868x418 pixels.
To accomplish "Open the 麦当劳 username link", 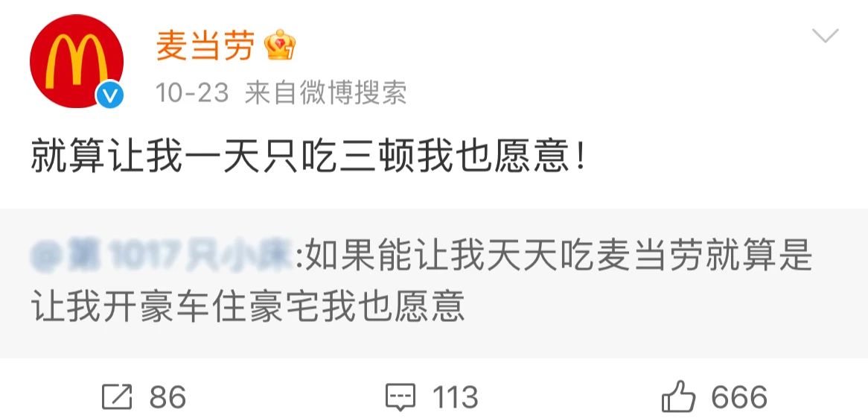I will [x=205, y=45].
